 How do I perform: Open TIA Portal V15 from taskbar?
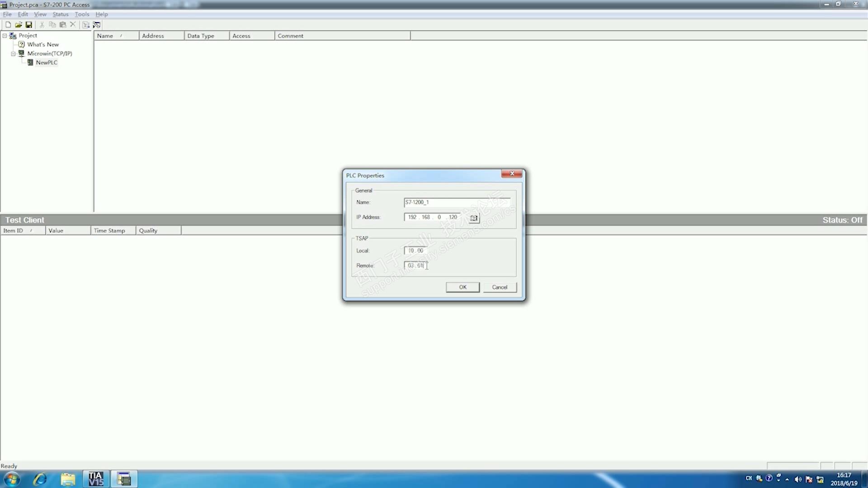96,479
